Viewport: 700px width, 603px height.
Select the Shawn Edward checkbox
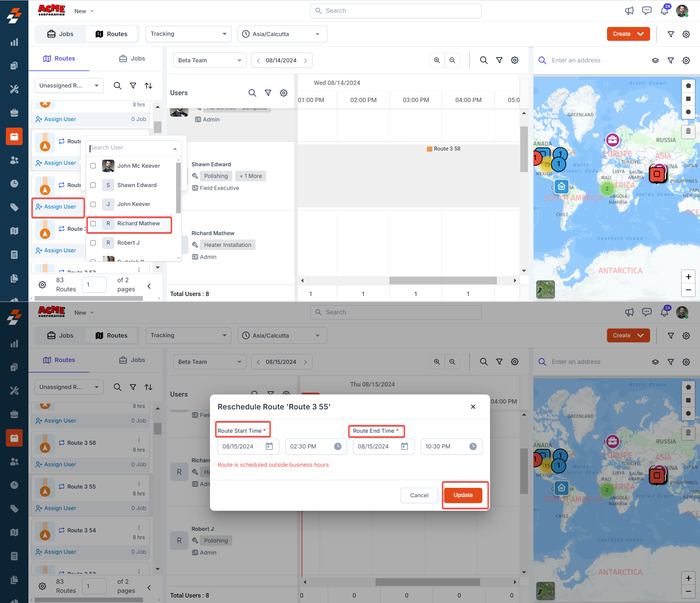click(x=93, y=185)
